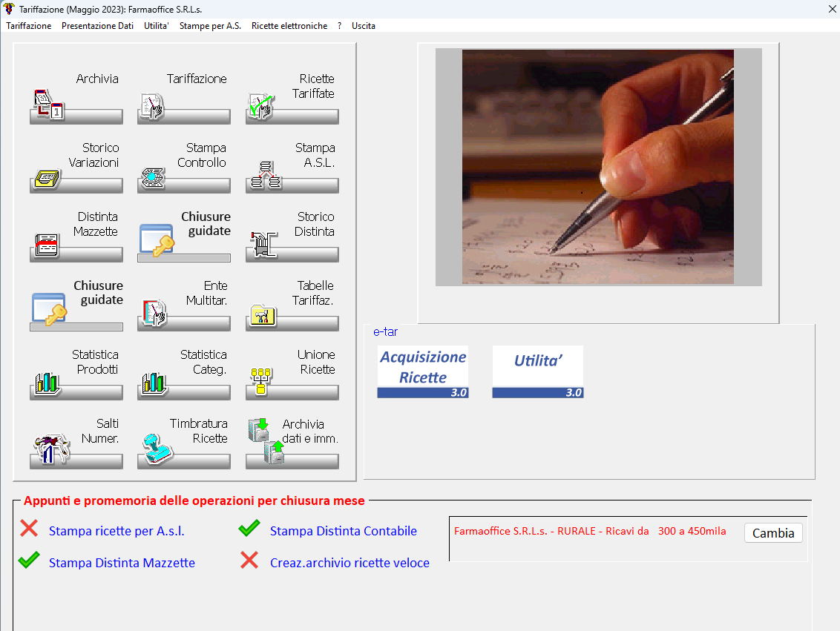Show the Statistica Categ. chart button
Screen dimensions: 840x631
184,374
